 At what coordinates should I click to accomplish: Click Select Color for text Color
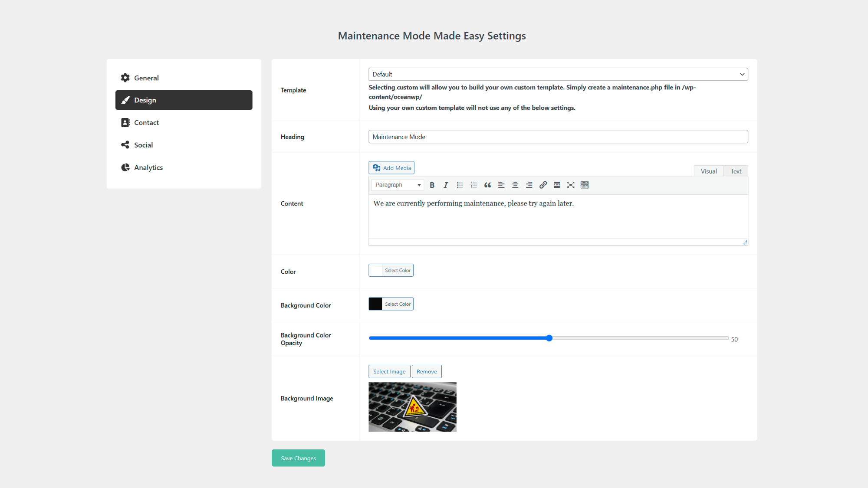coord(398,270)
